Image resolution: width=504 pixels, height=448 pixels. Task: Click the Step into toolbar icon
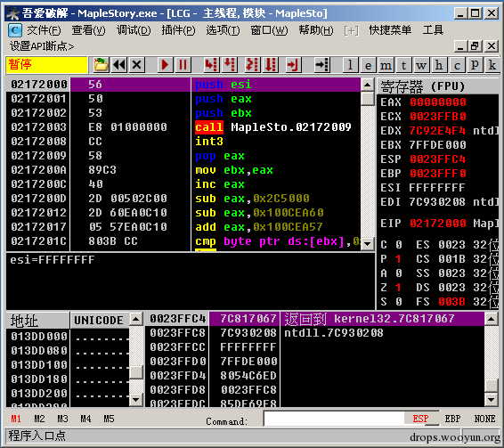pyautogui.click(x=211, y=65)
